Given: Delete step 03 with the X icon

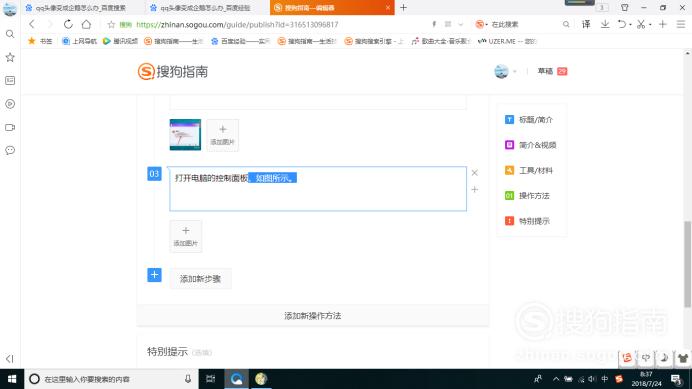Looking at the screenshot, I should 474,173.
